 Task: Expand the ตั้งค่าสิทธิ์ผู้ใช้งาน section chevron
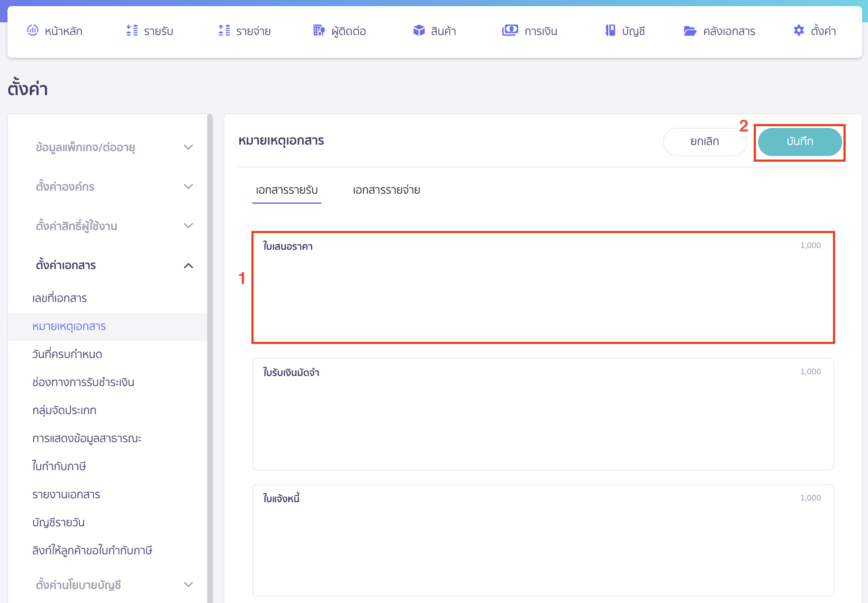tap(188, 226)
